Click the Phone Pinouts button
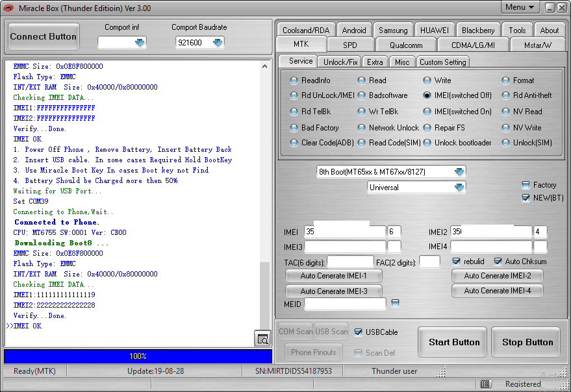Viewport: 571px width, 392px height. pyautogui.click(x=314, y=352)
